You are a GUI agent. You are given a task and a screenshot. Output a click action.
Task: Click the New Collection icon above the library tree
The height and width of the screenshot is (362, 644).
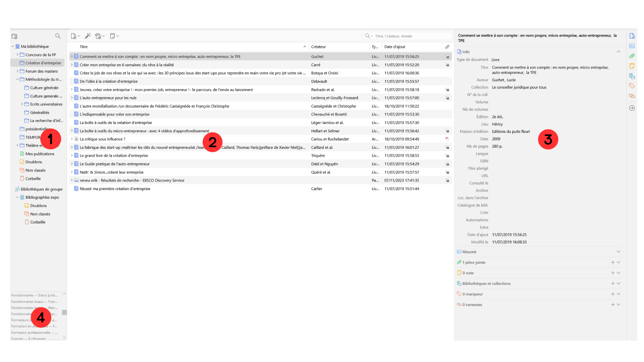tap(14, 36)
